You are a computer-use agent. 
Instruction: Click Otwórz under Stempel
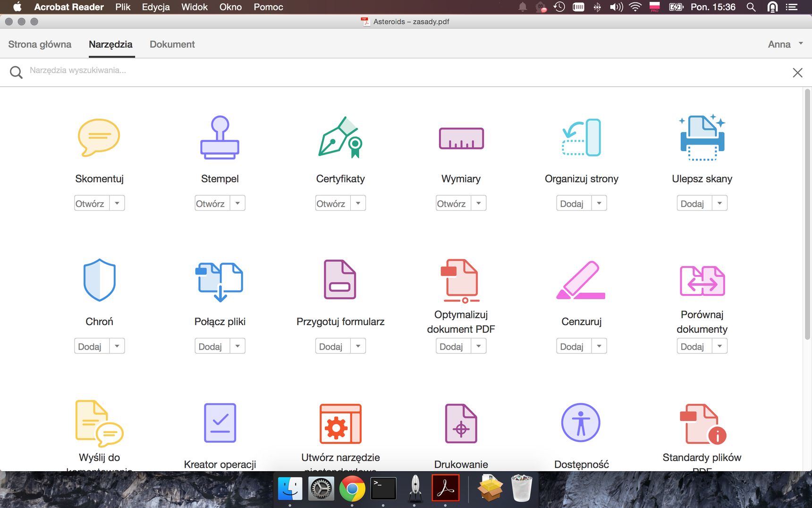click(212, 203)
